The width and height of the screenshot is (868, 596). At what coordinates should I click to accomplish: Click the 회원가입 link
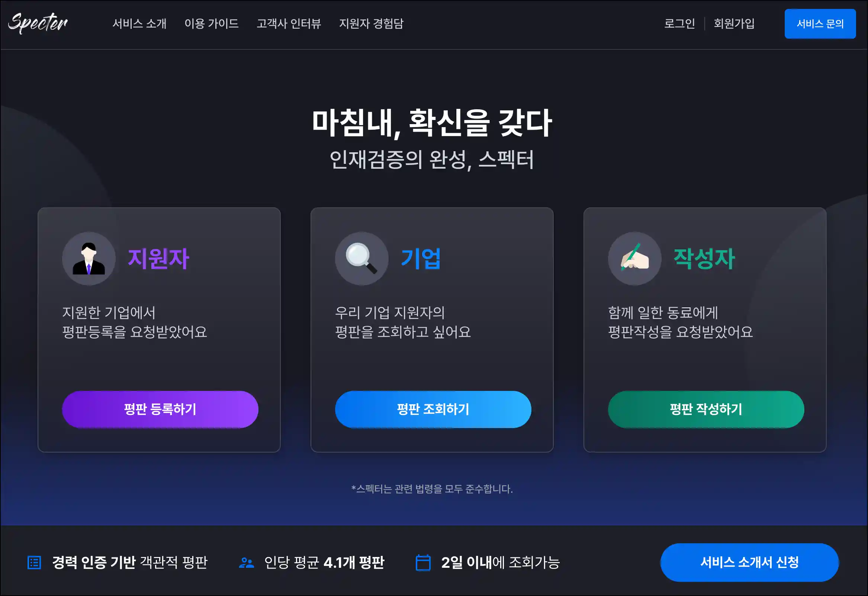click(734, 23)
